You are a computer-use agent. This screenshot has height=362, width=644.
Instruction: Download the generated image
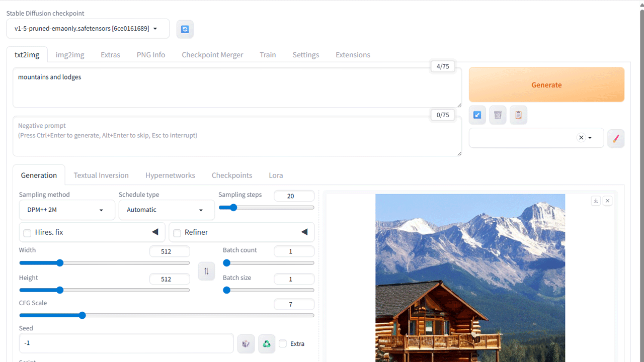tap(596, 201)
